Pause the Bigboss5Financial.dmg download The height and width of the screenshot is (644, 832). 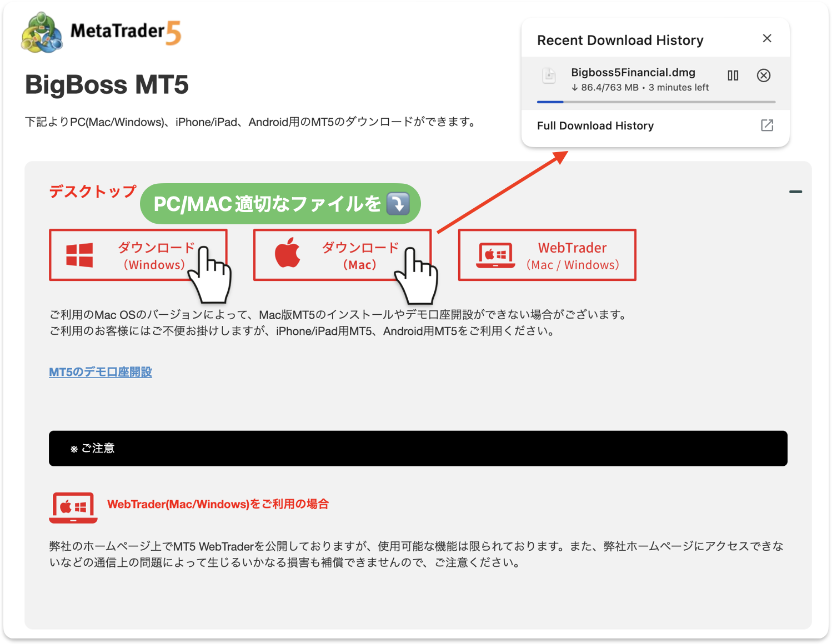(733, 76)
